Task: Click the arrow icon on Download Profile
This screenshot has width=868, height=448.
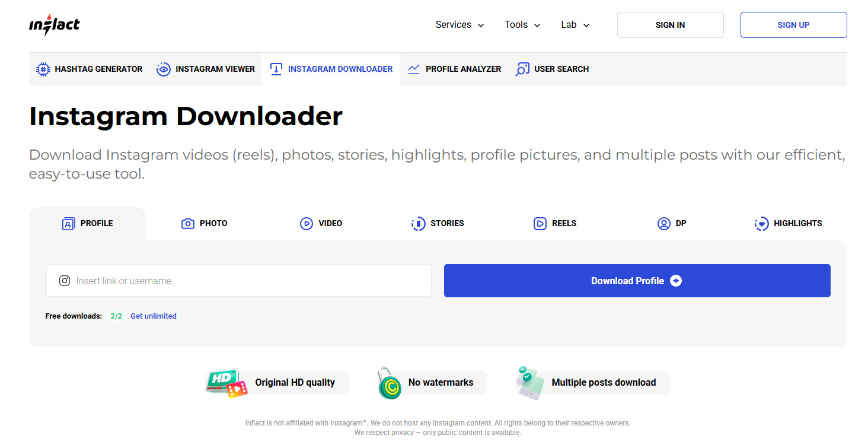Action: tap(676, 281)
